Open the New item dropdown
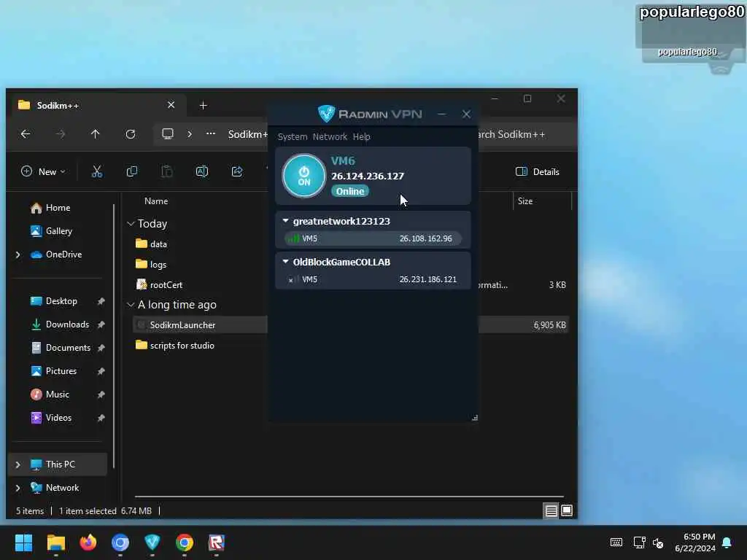 [x=43, y=171]
